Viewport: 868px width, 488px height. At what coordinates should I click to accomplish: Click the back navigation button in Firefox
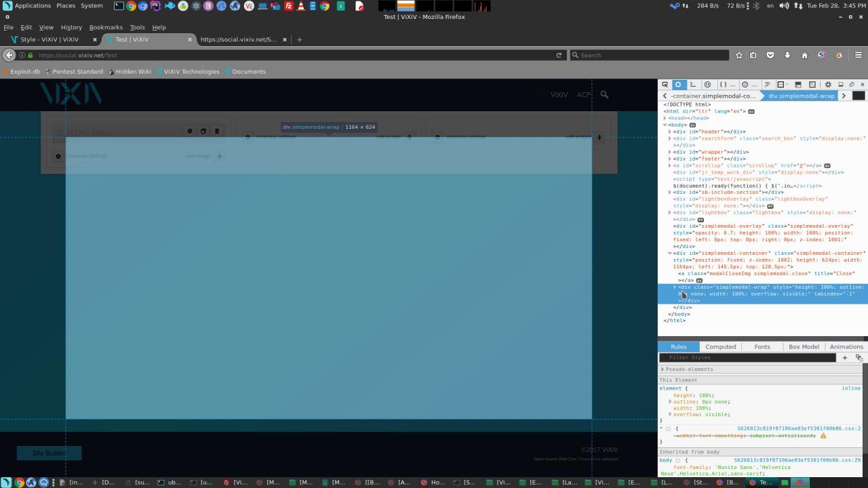(9, 56)
